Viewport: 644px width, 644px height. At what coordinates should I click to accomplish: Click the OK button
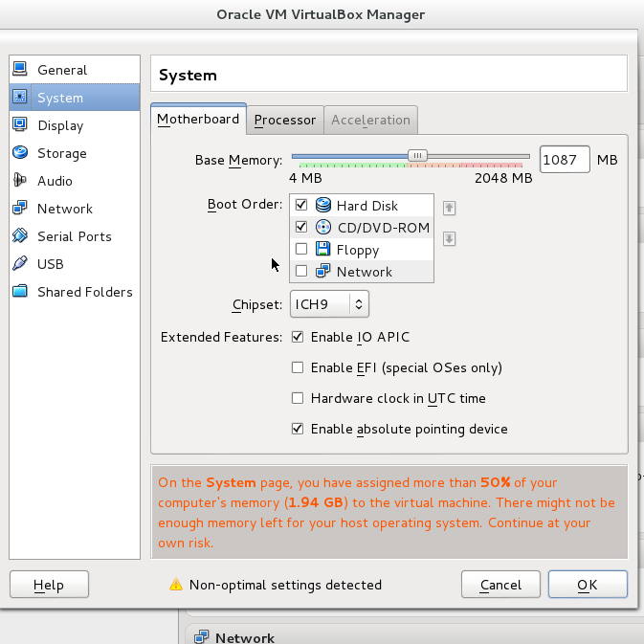588,585
